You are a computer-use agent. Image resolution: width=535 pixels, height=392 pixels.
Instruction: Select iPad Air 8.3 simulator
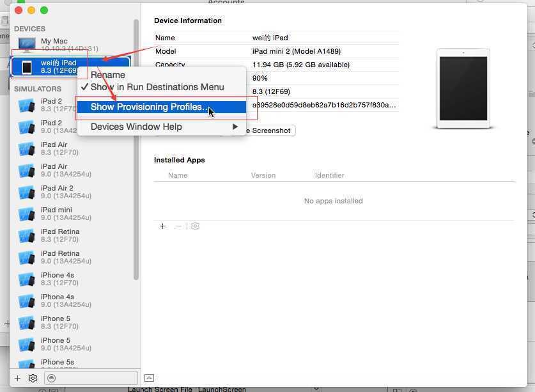tap(74, 148)
